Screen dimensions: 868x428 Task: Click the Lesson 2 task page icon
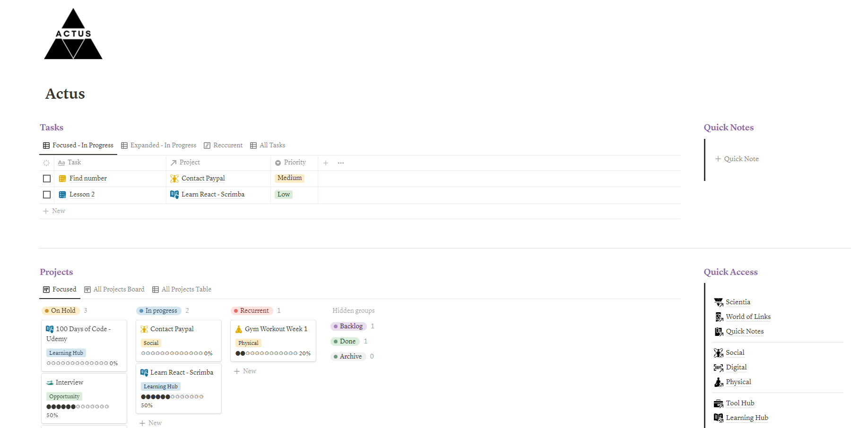62,195
